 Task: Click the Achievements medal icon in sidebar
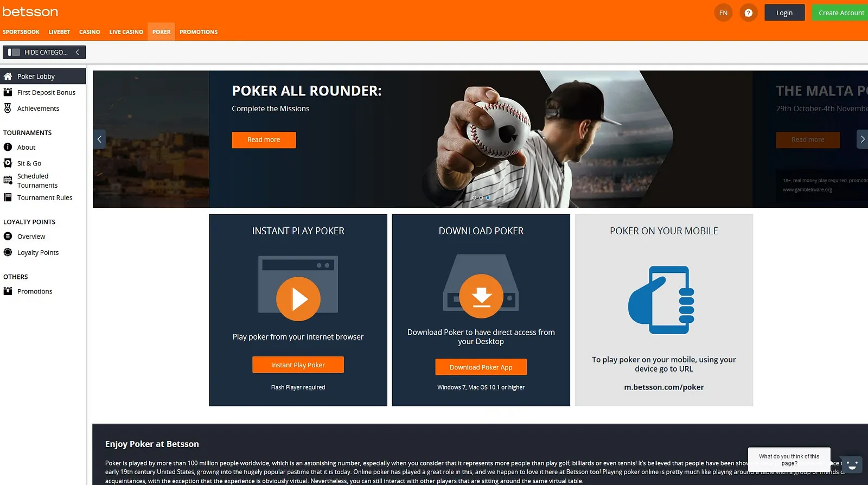pyautogui.click(x=8, y=109)
